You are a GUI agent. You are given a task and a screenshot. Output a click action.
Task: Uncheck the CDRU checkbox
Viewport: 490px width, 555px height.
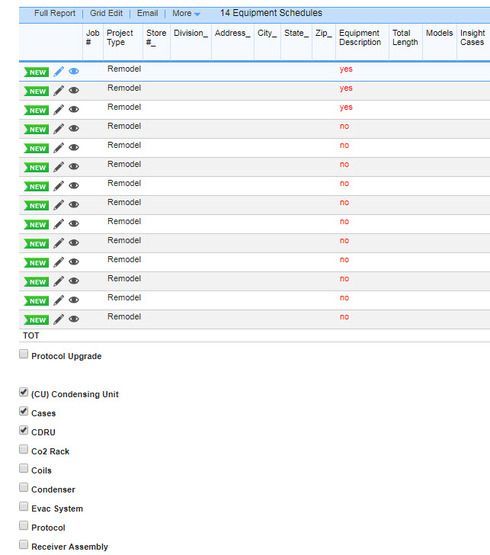pos(23,430)
